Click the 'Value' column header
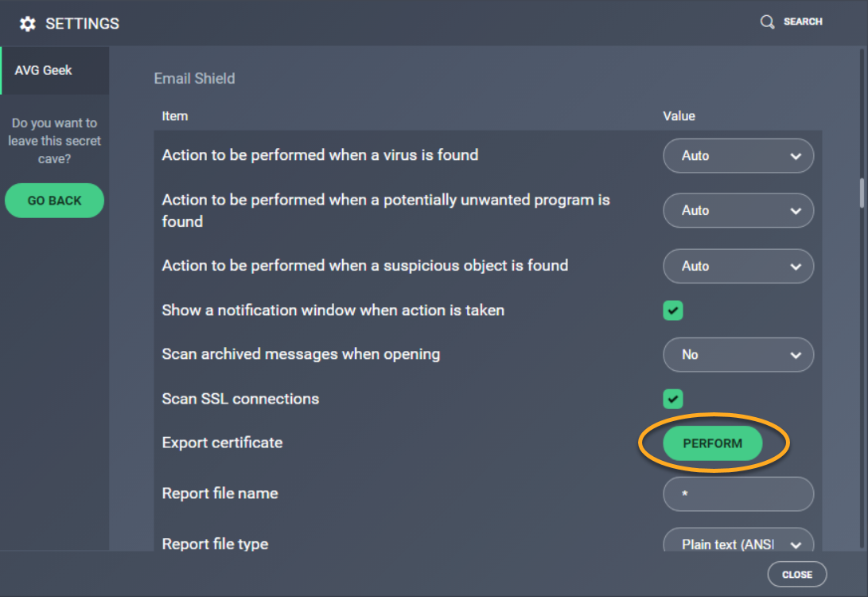 pyautogui.click(x=679, y=116)
